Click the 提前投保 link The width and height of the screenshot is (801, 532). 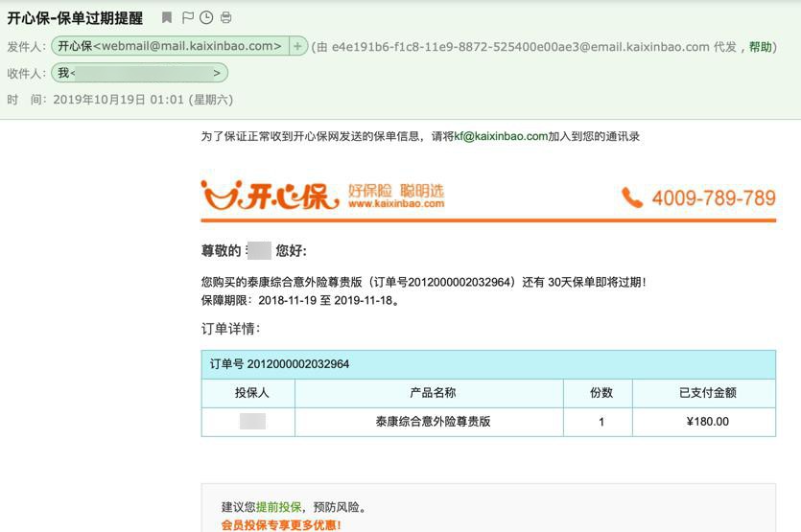coord(279,507)
